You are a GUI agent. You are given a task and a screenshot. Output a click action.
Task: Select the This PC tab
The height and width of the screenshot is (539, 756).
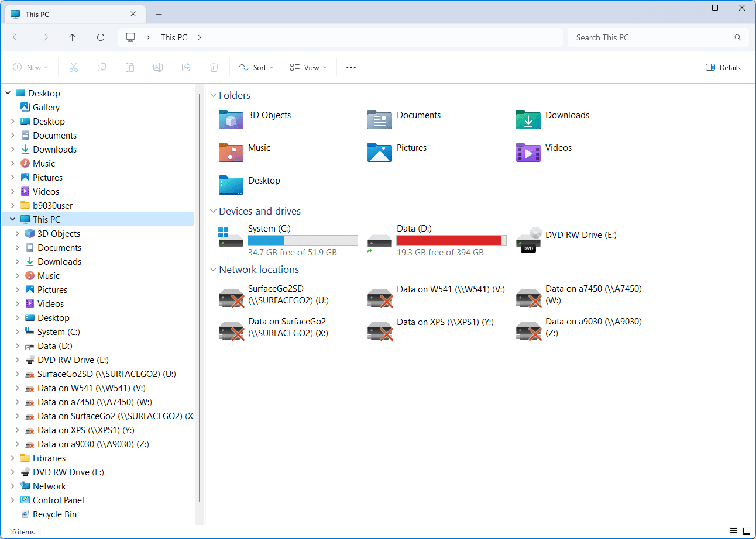pos(74,14)
